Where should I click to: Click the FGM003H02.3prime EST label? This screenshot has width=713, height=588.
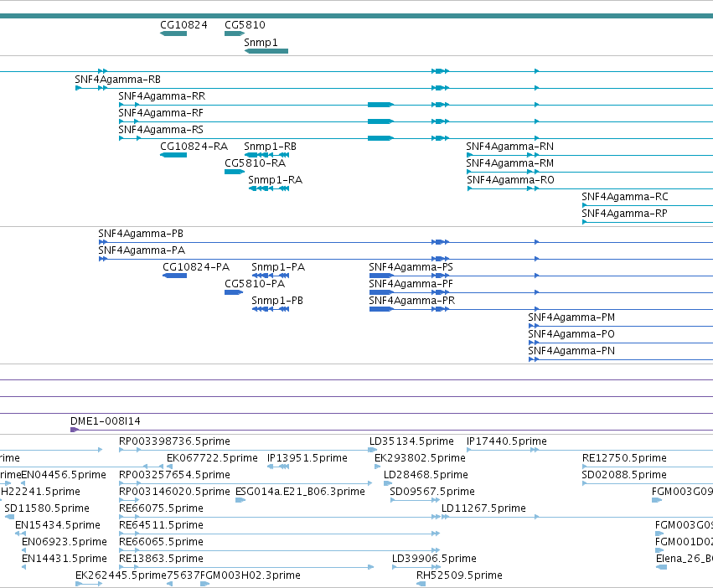pos(251,576)
